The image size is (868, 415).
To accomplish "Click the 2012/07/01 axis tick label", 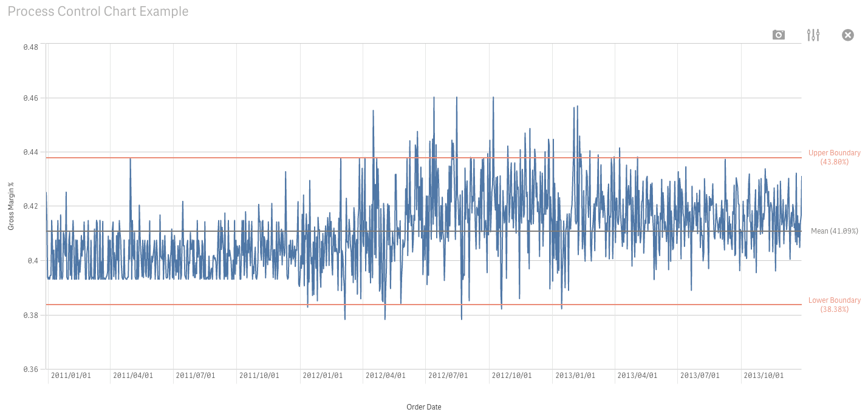I will (x=448, y=375).
